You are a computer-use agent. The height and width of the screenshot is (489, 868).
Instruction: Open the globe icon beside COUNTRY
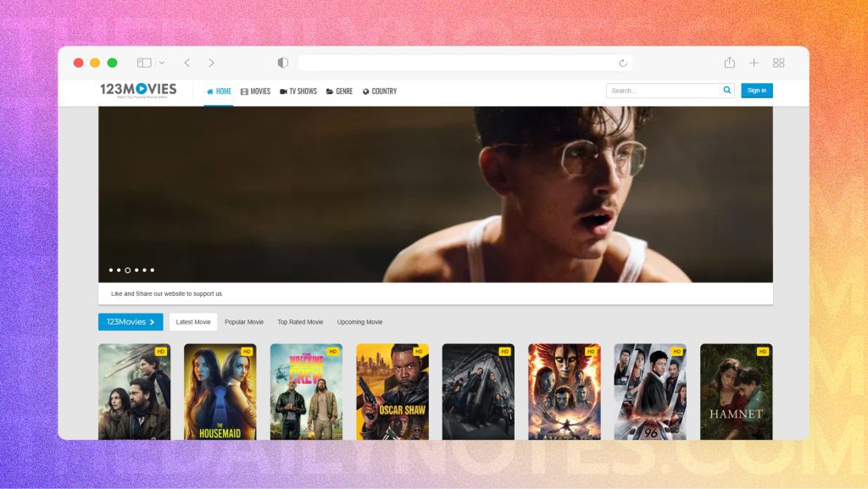(x=365, y=92)
